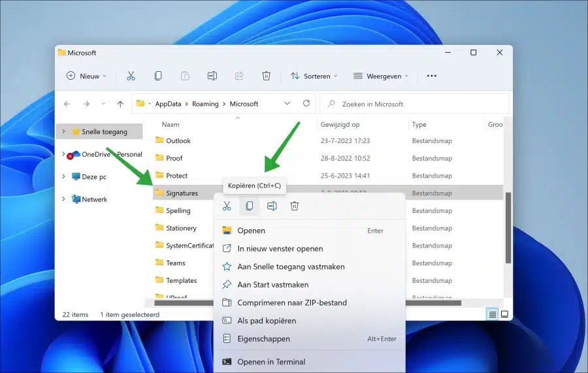Viewport: 588px width, 373px height.
Task: Go forward with the right arrow button
Action: [86, 104]
